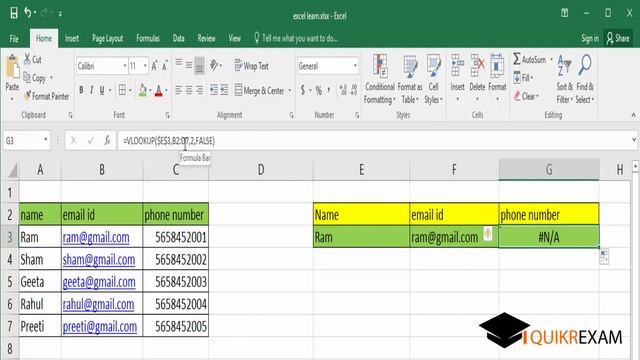Select the Format Painter brush
This screenshot has width=640, height=360.
pyautogui.click(x=27, y=96)
